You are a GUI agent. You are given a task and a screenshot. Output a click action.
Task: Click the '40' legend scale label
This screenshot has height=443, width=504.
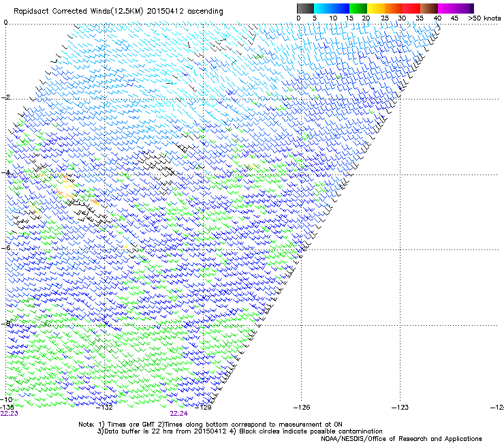coord(437,18)
